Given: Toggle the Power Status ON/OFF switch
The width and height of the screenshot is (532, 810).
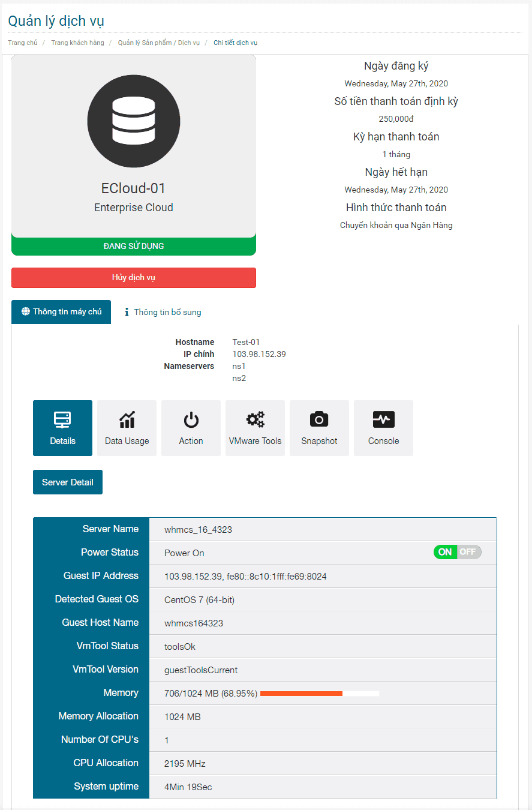Looking at the screenshot, I should click(x=457, y=552).
